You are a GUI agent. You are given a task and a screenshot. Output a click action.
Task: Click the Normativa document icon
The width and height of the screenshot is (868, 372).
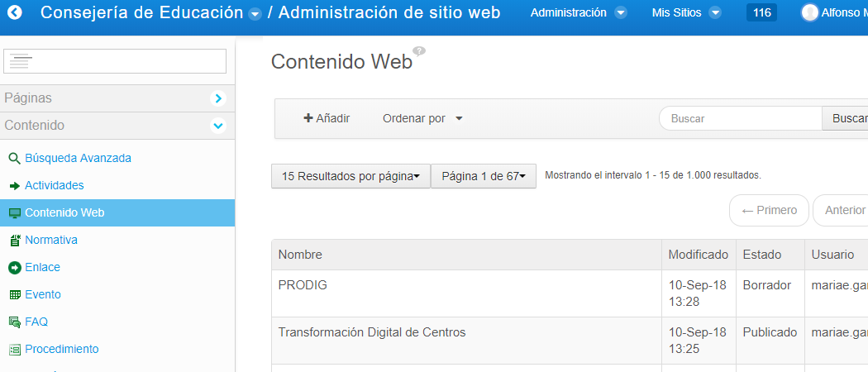coord(15,241)
